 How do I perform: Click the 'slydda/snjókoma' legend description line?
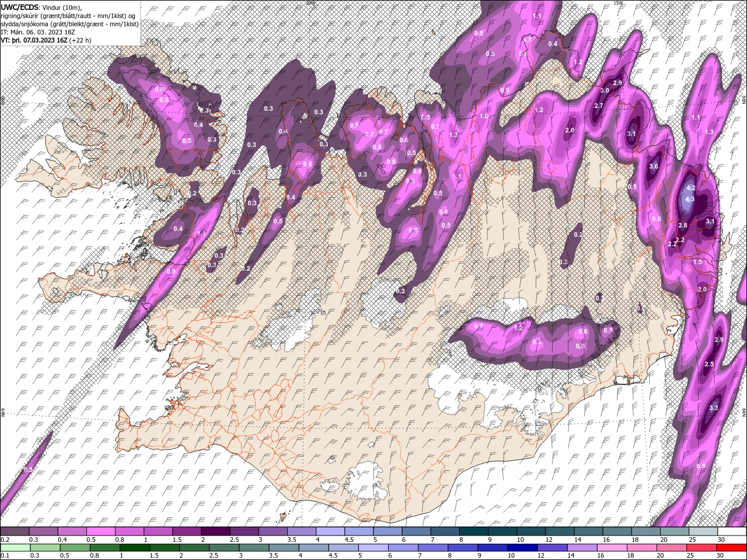click(69, 24)
